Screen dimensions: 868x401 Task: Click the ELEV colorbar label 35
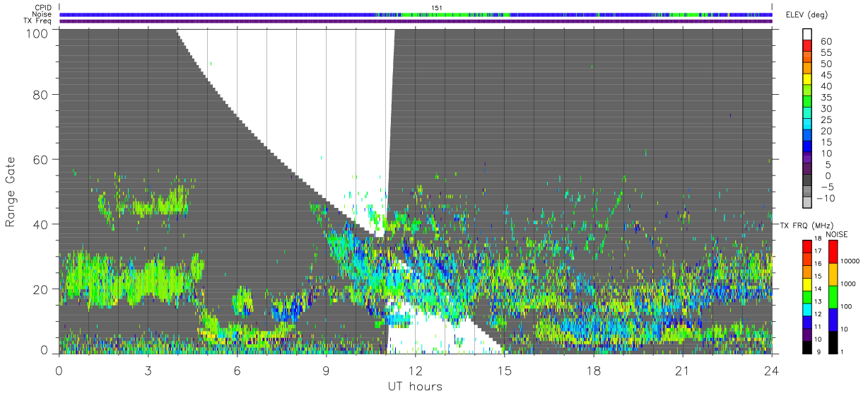[826, 98]
